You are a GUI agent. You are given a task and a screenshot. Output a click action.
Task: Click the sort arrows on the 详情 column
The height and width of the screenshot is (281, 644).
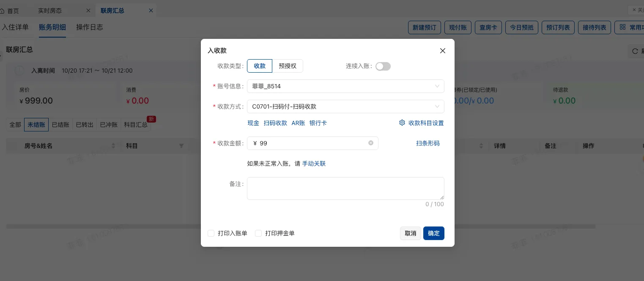coord(481,146)
